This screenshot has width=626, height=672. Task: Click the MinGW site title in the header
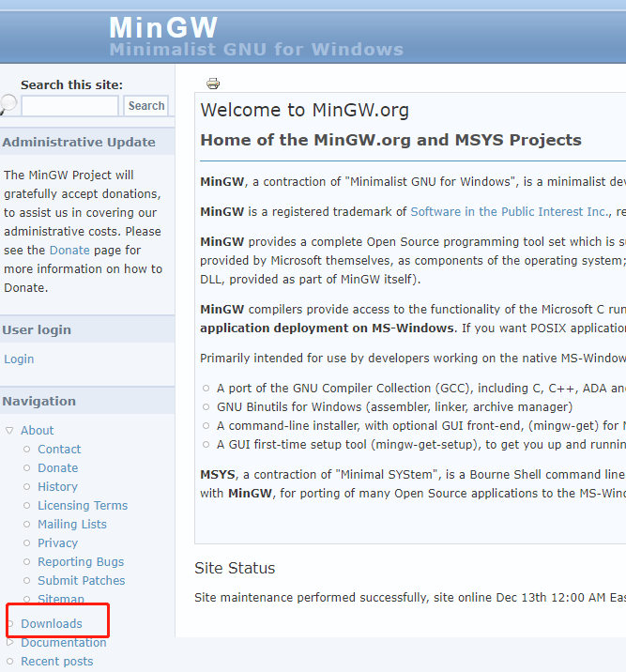click(x=163, y=28)
